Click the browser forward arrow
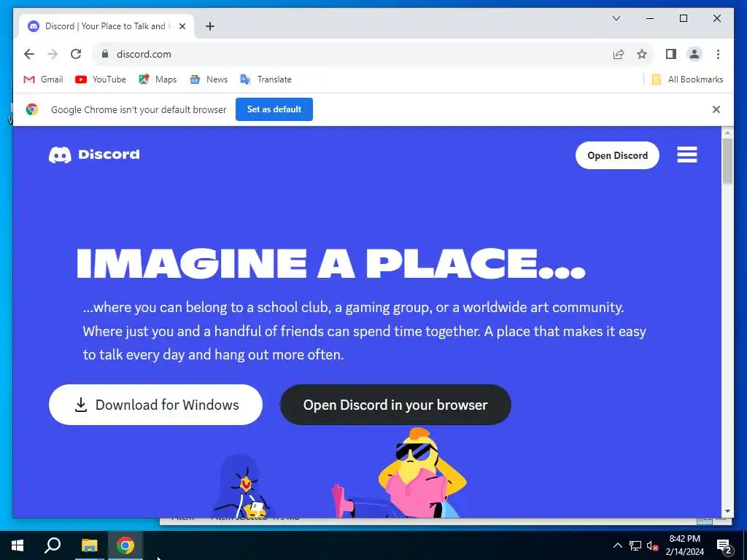This screenshot has width=747, height=560. click(x=53, y=54)
